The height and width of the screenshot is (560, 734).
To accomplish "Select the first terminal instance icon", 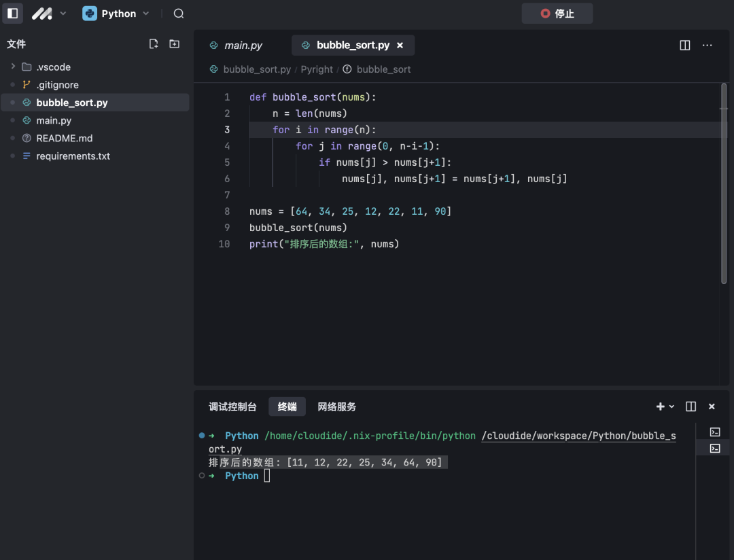I will tap(715, 432).
